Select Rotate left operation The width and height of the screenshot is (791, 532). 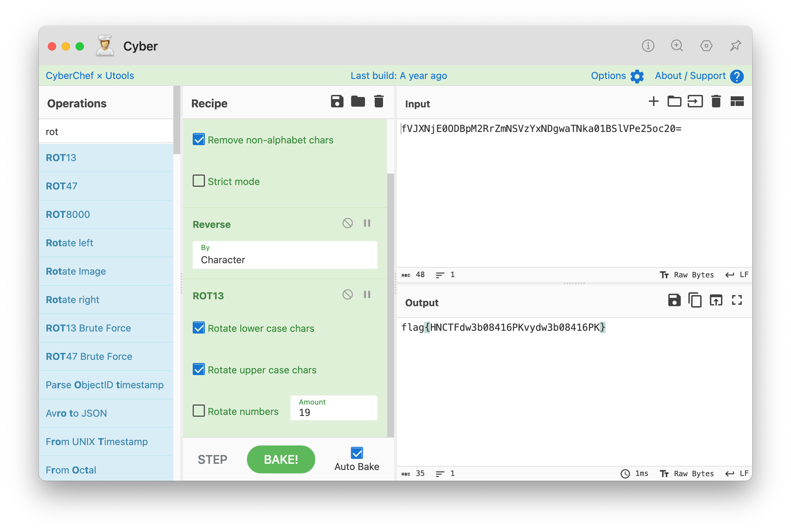[106, 243]
